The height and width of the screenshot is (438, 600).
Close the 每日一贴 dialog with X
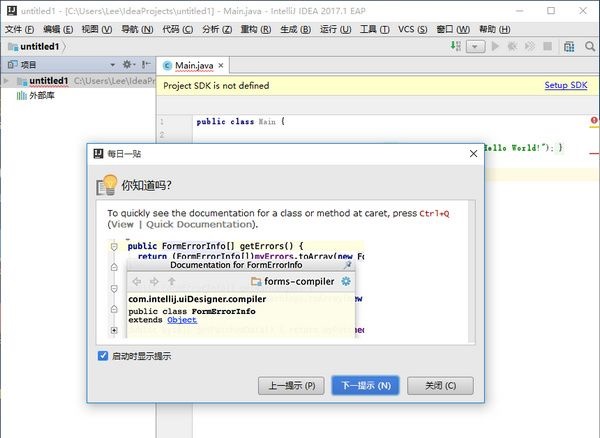tap(473, 153)
